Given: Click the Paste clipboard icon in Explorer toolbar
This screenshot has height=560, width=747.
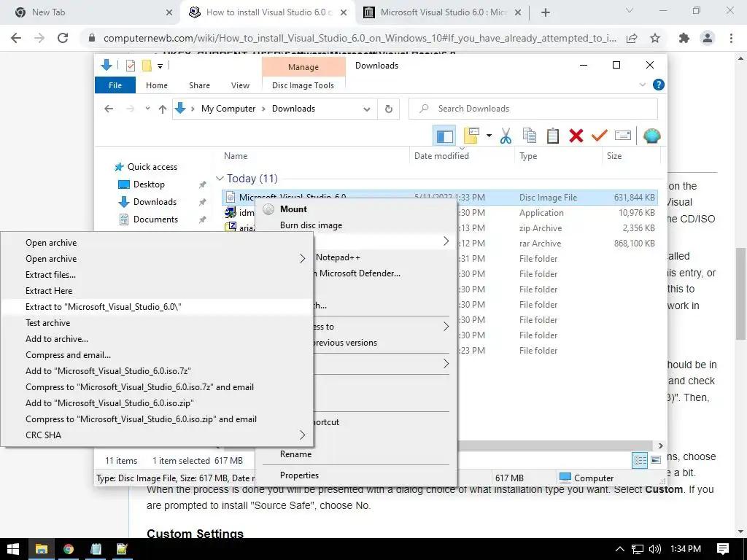Looking at the screenshot, I should 553,136.
